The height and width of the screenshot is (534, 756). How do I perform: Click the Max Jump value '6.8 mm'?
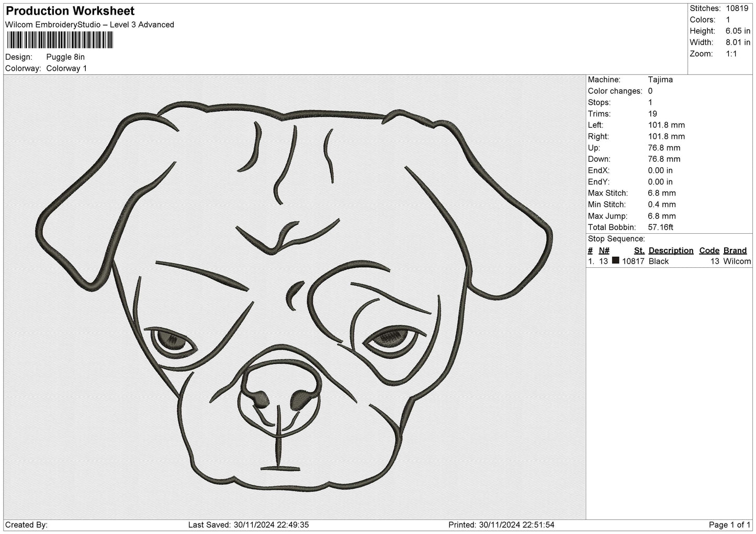(x=662, y=216)
